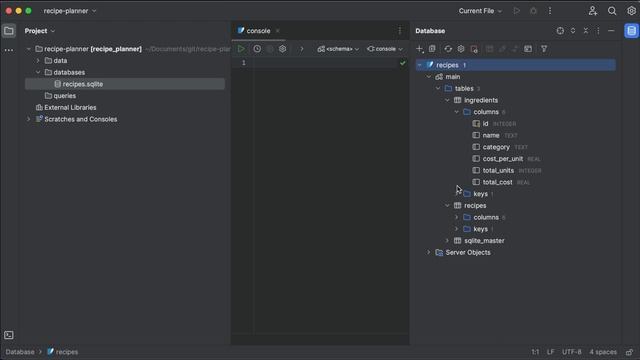The width and height of the screenshot is (640, 360).
Task: Select total_cost column
Action: click(501, 182)
